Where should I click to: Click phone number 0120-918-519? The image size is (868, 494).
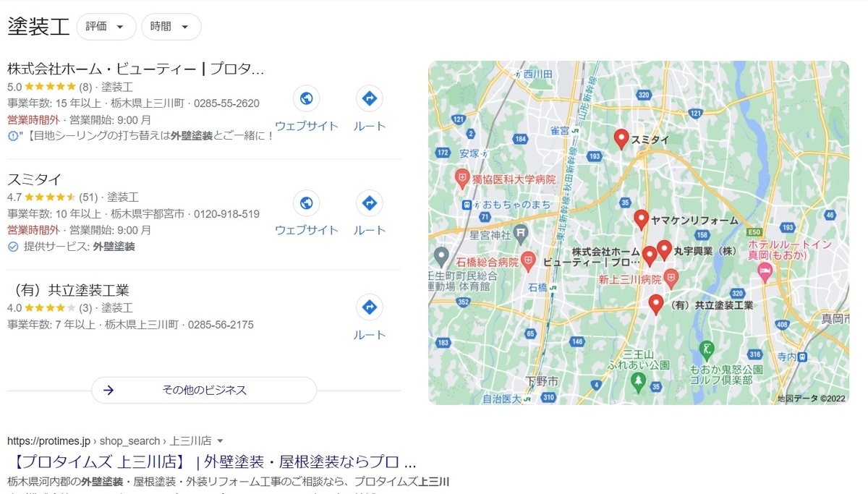[x=226, y=214]
